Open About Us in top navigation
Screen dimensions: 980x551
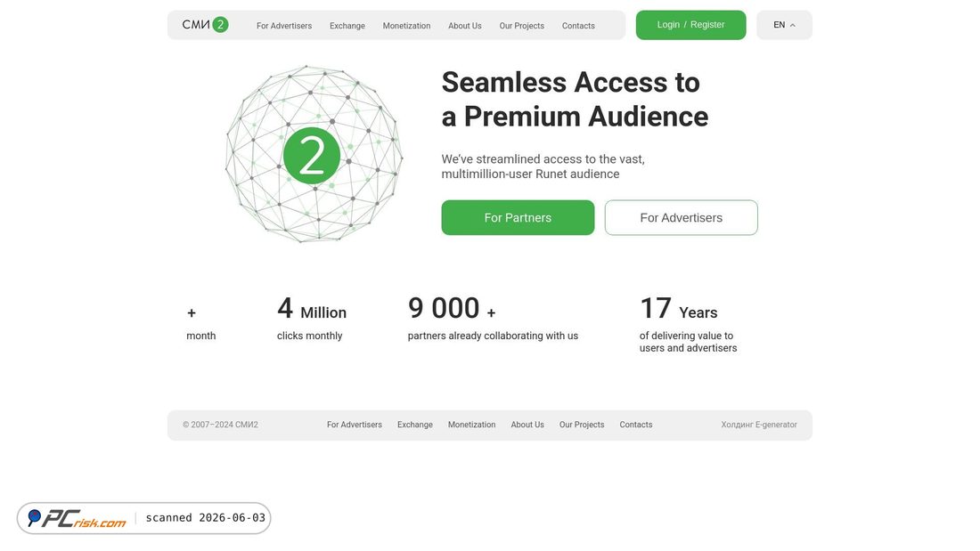point(464,26)
